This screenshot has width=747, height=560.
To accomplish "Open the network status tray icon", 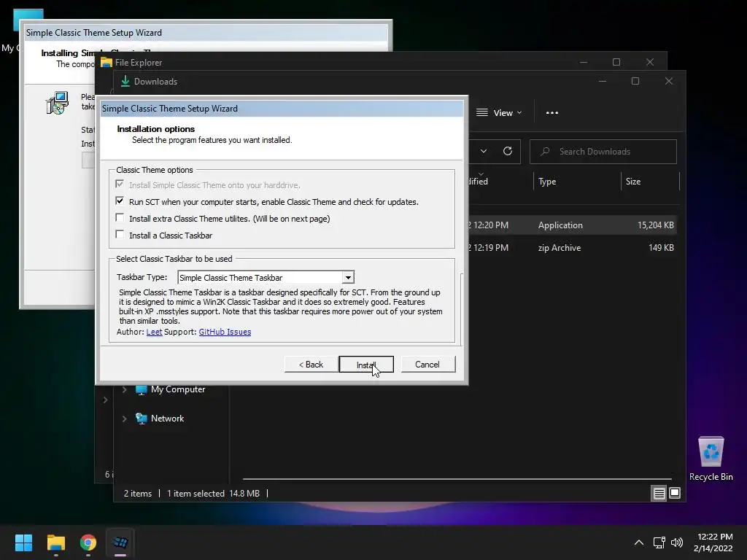I will pyautogui.click(x=659, y=542).
